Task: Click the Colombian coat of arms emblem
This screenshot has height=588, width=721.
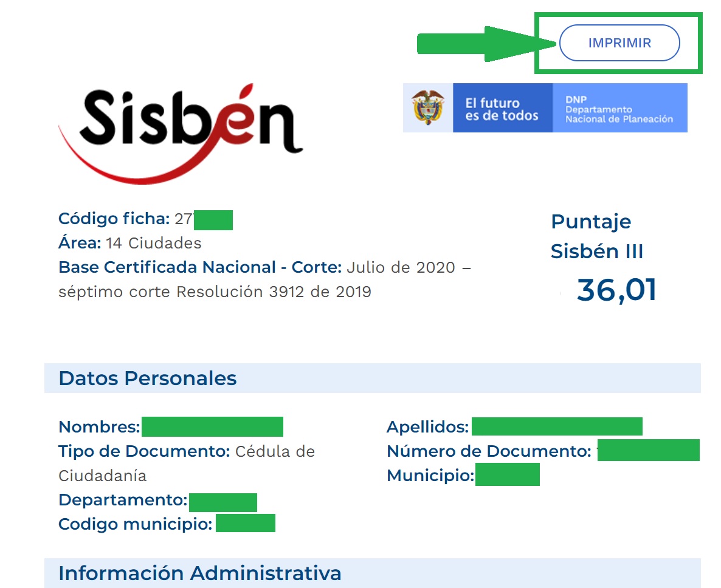Action: [428, 108]
